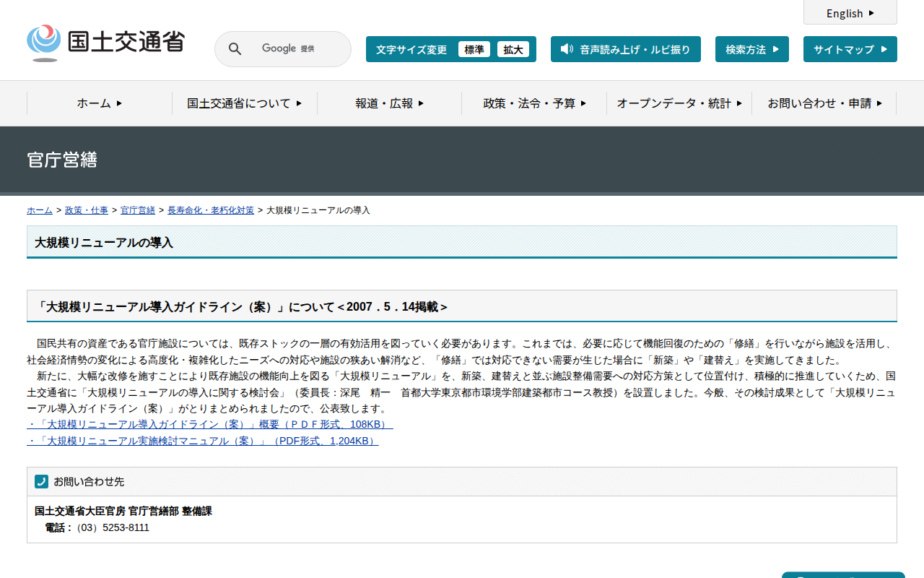The image size is (924, 578).
Task: Go to 長寿命化・老朽化対策 breadcrumb
Action: (x=211, y=210)
